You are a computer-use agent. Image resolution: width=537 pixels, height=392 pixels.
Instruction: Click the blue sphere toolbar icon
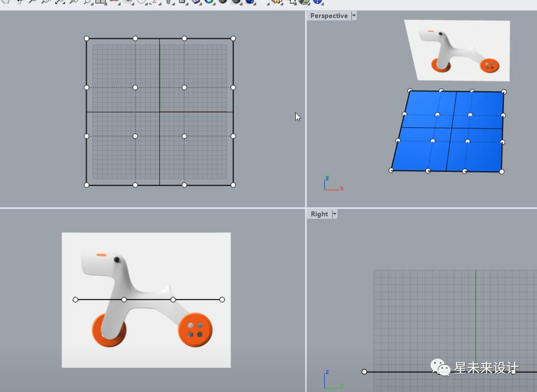point(250,1)
